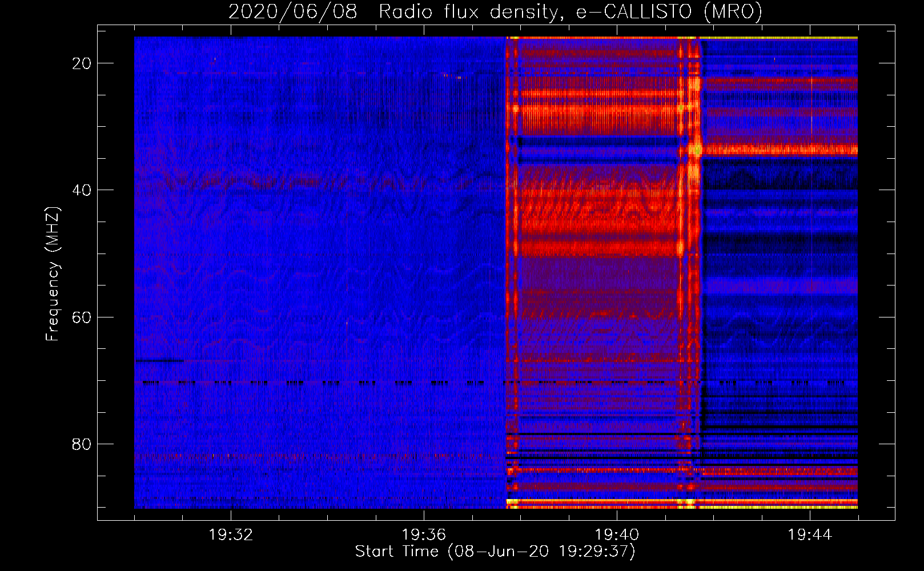Click the 19:40 time tick label

tap(617, 535)
